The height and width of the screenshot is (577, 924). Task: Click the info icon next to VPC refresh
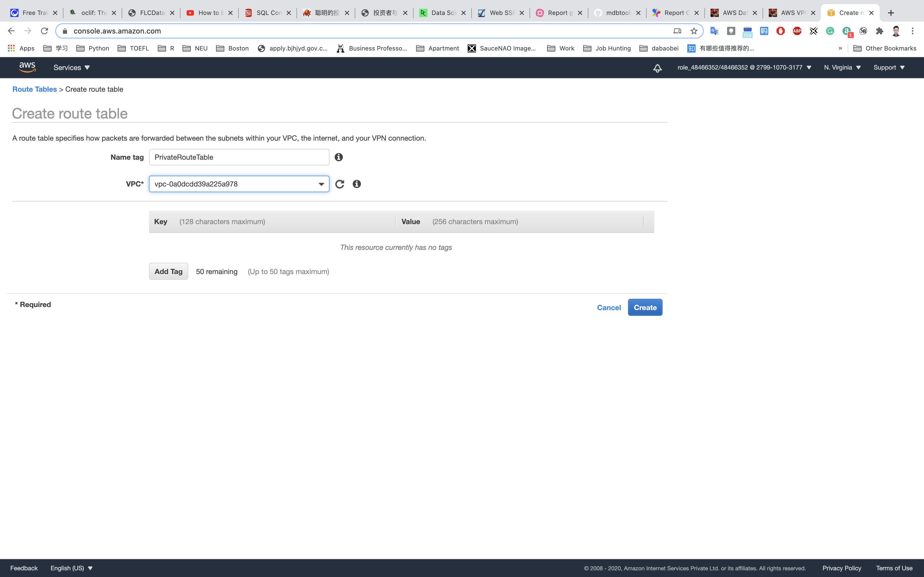point(357,184)
